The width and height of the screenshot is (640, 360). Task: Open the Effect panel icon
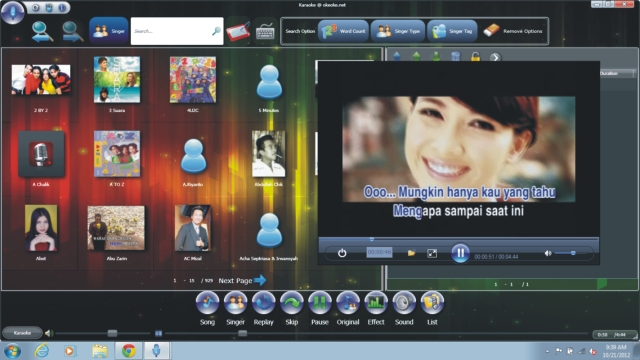(376, 303)
